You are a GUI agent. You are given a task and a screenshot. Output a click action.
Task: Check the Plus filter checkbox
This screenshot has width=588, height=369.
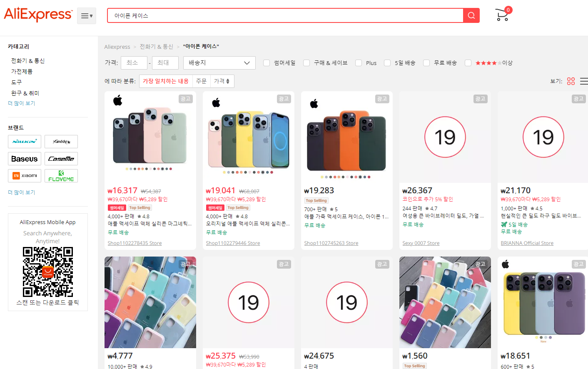pos(359,63)
